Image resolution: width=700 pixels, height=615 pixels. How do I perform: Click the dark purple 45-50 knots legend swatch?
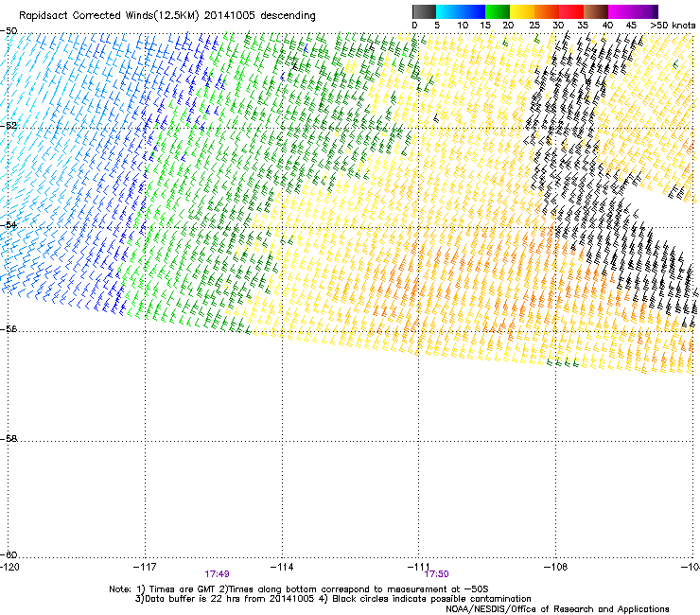(645, 11)
